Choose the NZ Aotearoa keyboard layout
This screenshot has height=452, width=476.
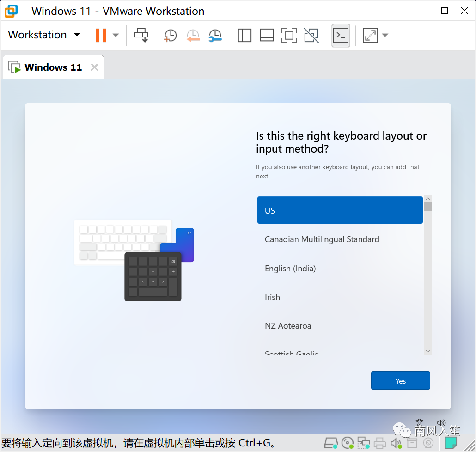[340, 326]
